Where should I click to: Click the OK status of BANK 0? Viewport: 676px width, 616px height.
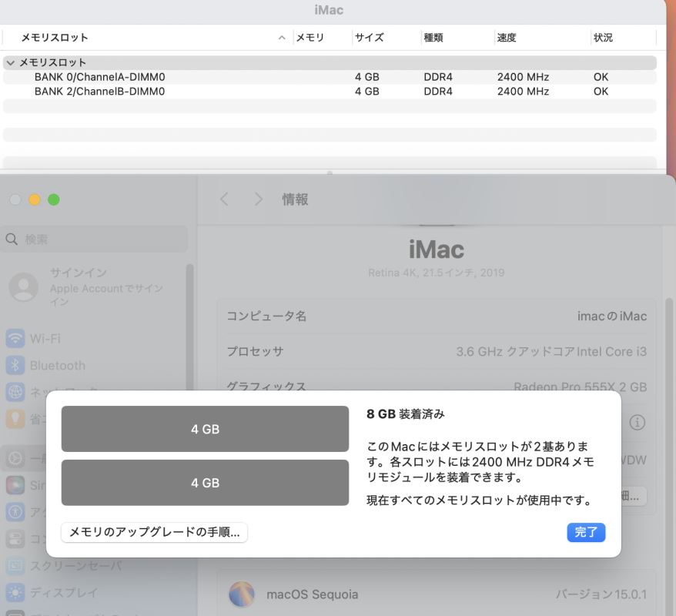pos(601,77)
